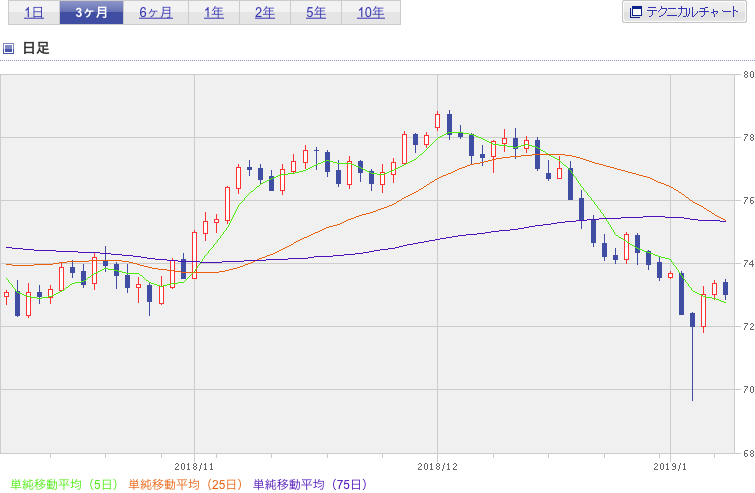
Task: Show the 2年 period chart
Action: [265, 12]
